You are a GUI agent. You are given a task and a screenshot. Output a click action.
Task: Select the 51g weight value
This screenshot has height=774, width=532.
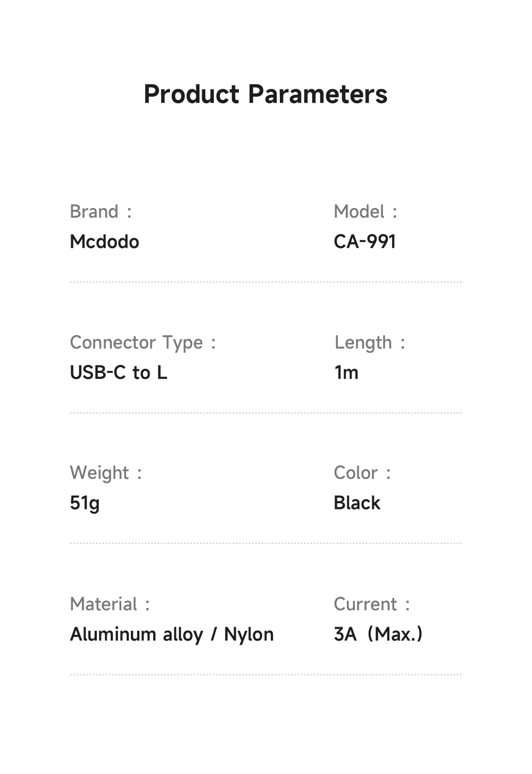[x=85, y=503]
